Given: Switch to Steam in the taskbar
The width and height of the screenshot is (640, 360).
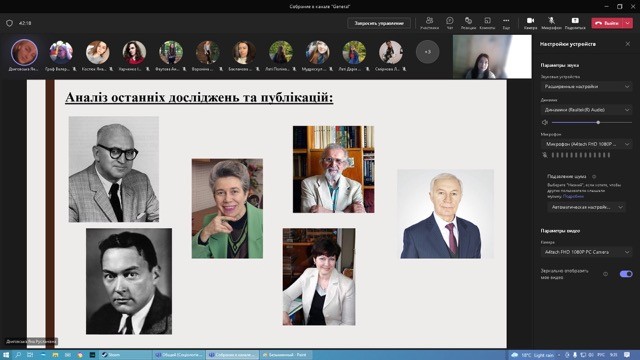Looking at the screenshot, I should click(125, 355).
